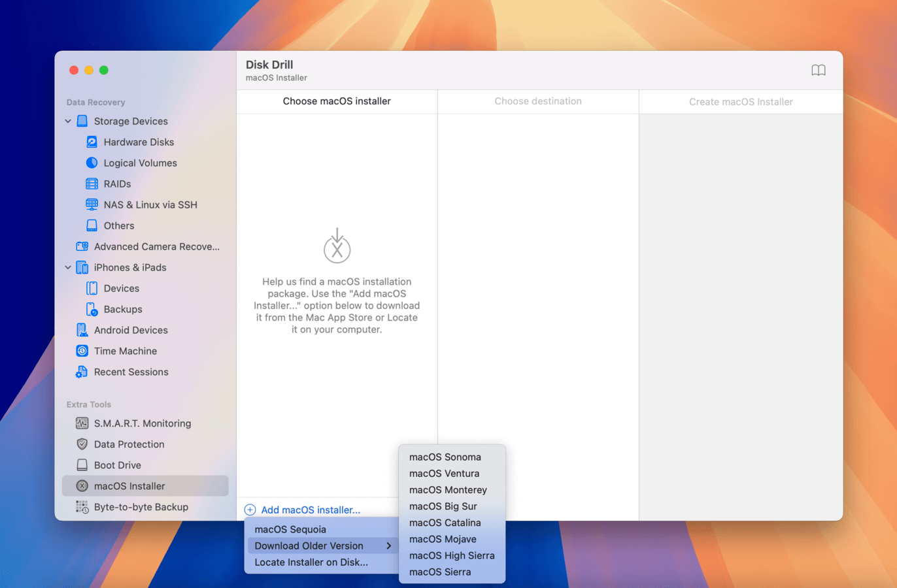Click the Backups icon
897x588 pixels.
point(92,309)
